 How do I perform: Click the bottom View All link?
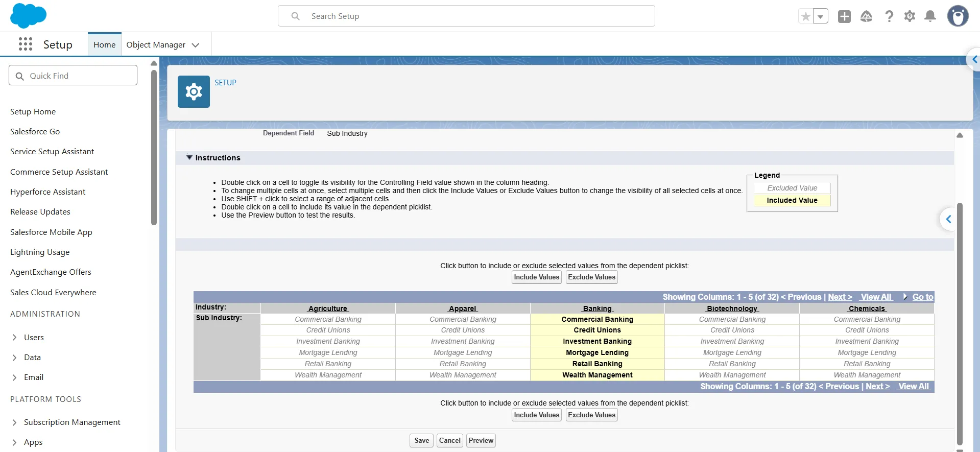click(x=914, y=387)
